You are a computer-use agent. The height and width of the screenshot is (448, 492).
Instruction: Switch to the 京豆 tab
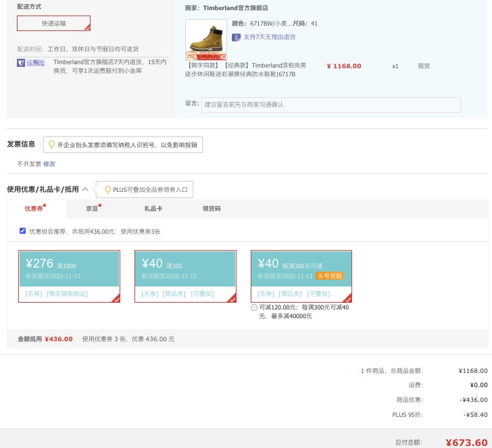[x=93, y=209]
